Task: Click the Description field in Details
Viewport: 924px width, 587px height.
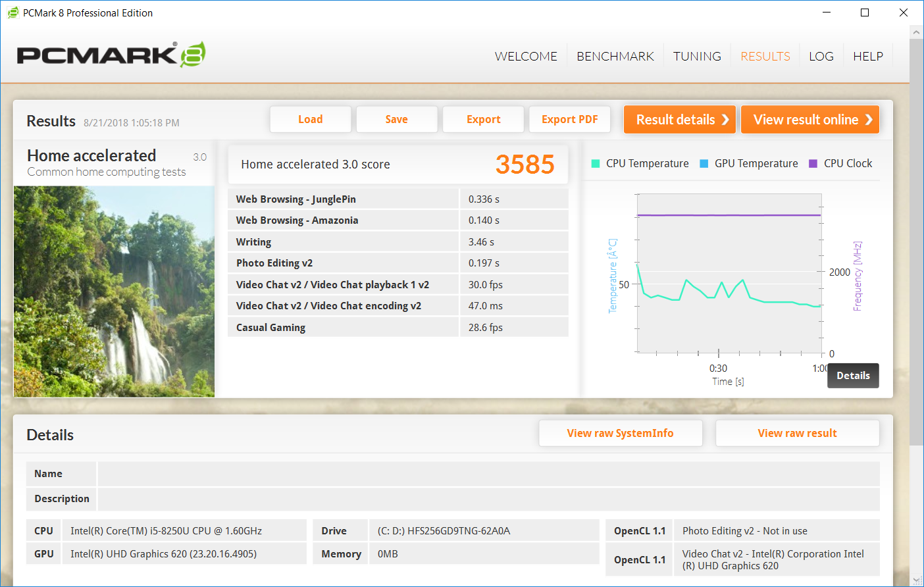Action: [488, 499]
